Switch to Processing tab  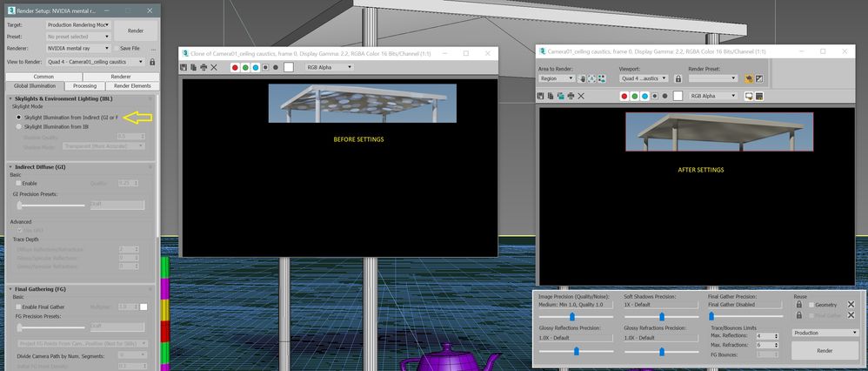click(84, 86)
